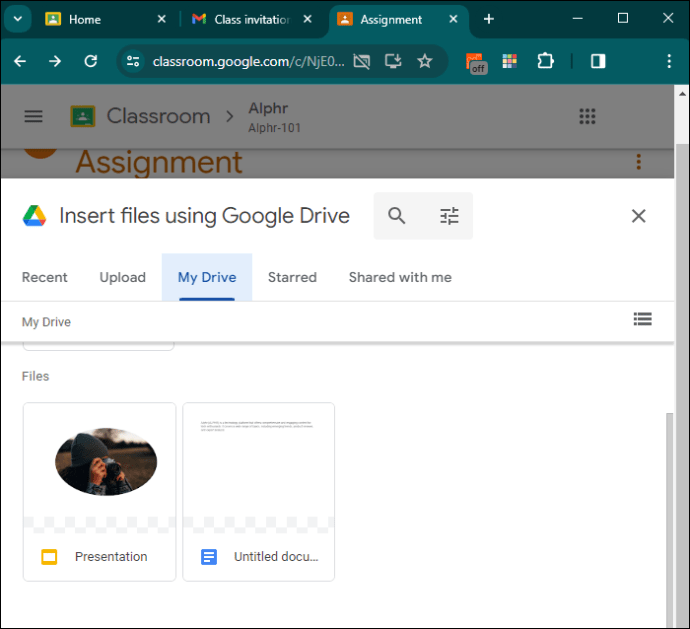Click the Classroom logo icon
Image resolution: width=690 pixels, height=629 pixels.
click(83, 116)
